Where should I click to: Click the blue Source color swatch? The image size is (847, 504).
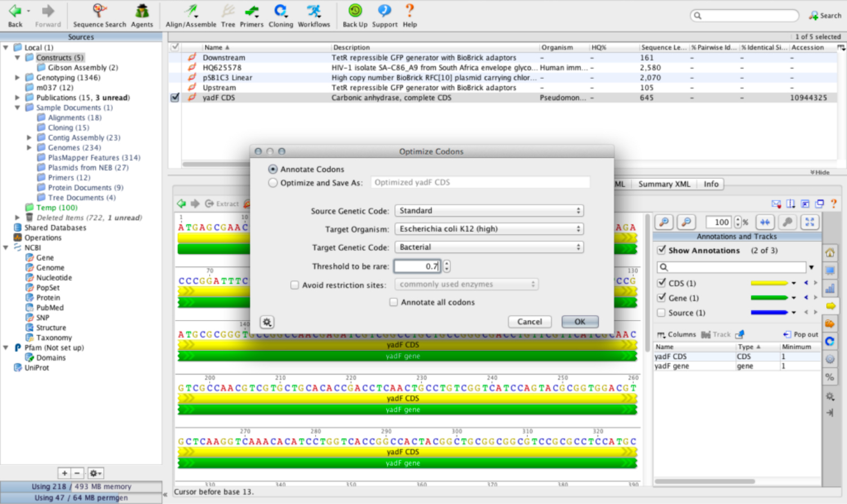tap(769, 313)
